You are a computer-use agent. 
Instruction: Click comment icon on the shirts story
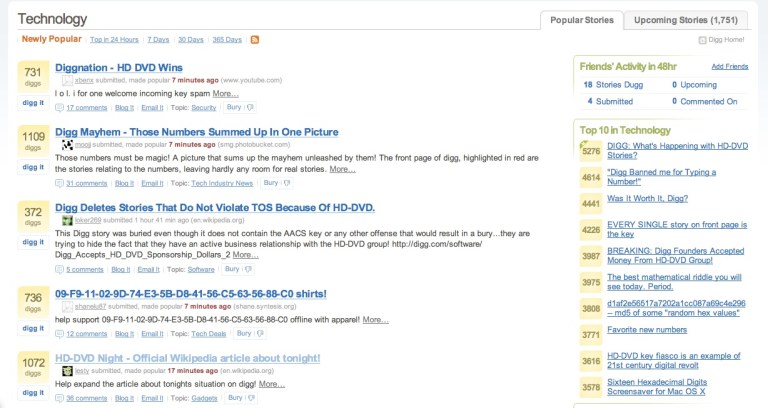[x=60, y=333]
